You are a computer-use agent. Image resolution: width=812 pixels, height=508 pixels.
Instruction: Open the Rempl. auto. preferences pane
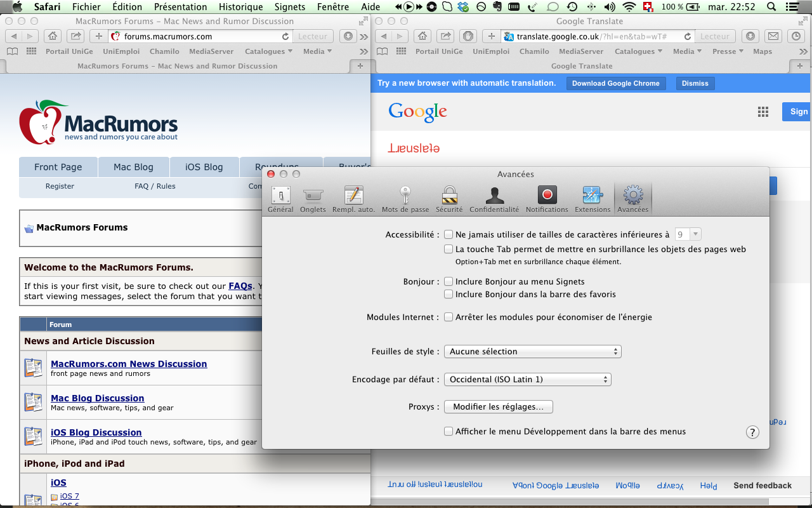pyautogui.click(x=353, y=199)
